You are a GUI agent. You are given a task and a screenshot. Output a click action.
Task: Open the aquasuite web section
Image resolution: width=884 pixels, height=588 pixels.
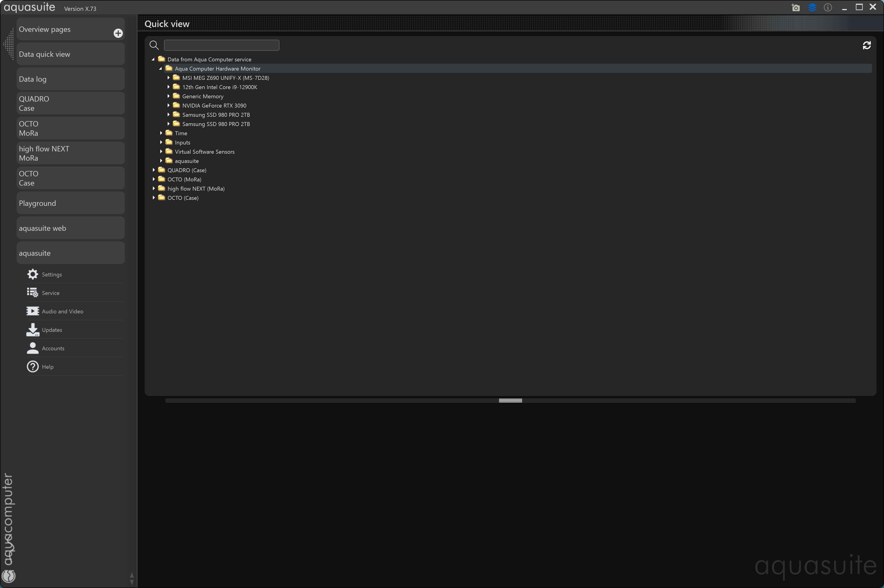70,228
